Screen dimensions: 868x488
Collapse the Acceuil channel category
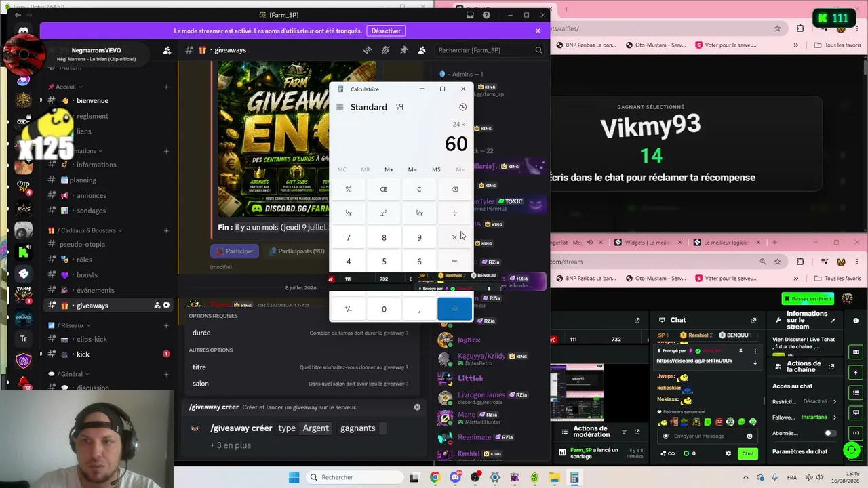[x=65, y=87]
